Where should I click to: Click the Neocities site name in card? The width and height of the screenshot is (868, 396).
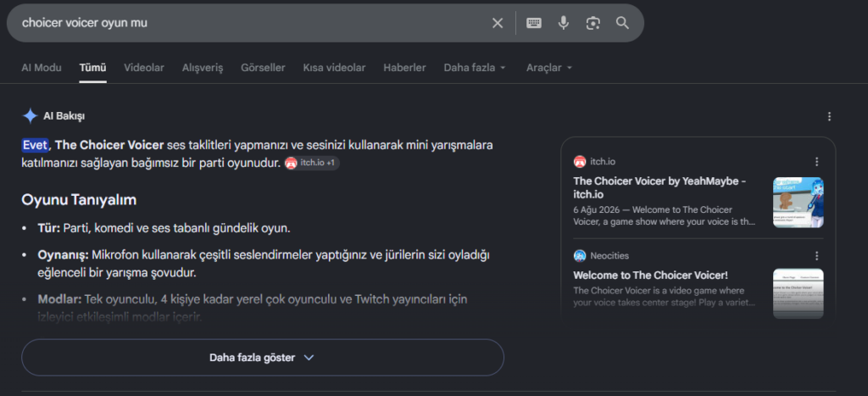click(x=609, y=256)
